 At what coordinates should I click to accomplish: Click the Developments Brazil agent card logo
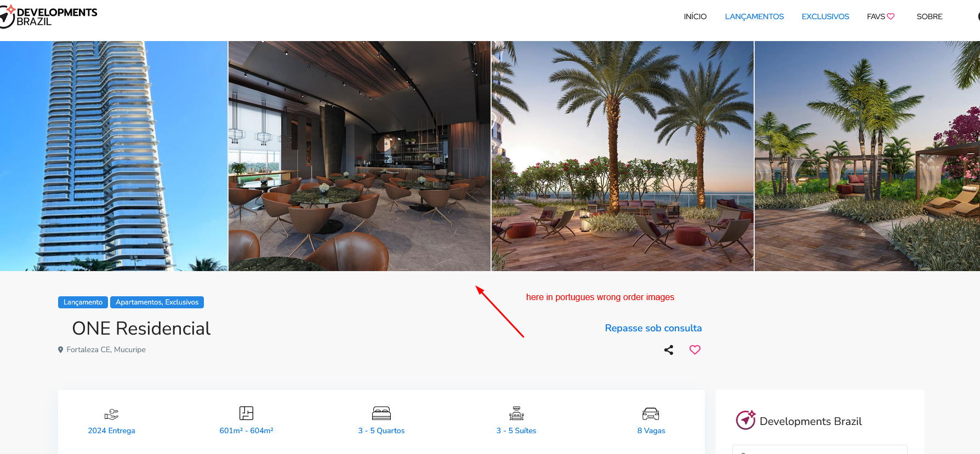tap(746, 420)
